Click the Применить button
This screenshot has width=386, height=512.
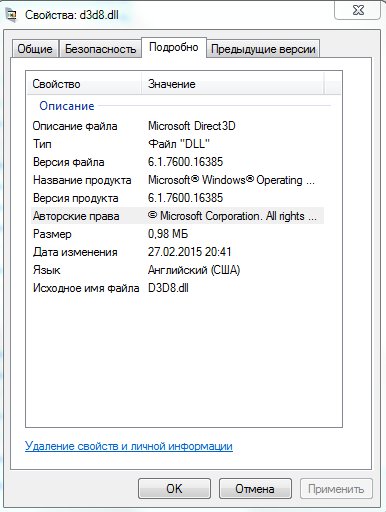(x=336, y=489)
